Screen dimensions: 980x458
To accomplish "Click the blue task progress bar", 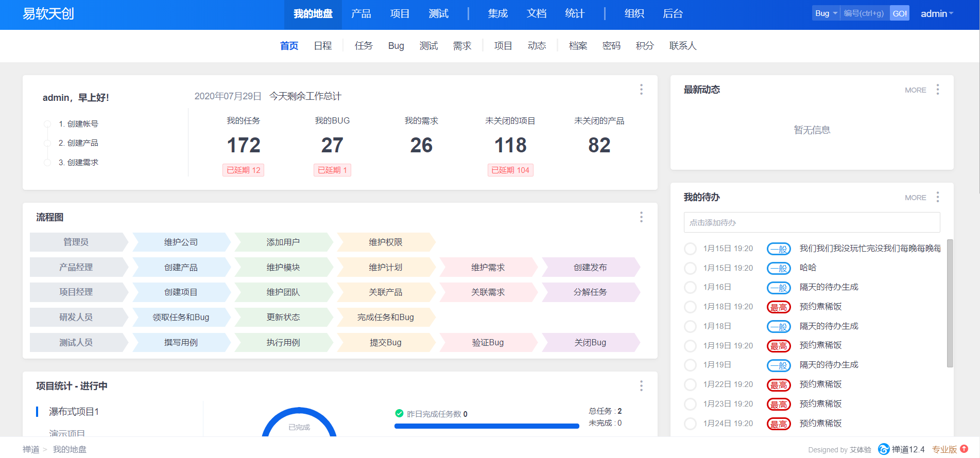I will click(x=487, y=426).
